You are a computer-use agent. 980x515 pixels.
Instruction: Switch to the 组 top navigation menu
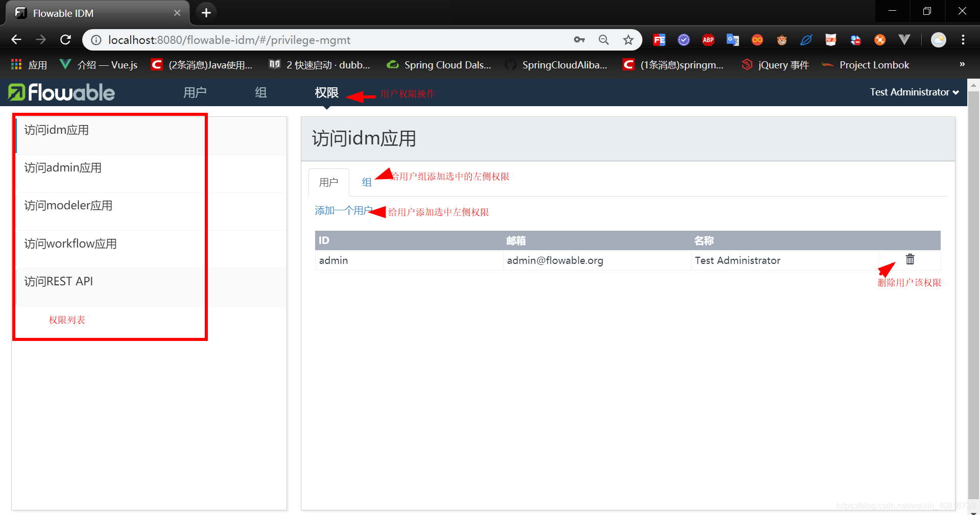point(261,92)
